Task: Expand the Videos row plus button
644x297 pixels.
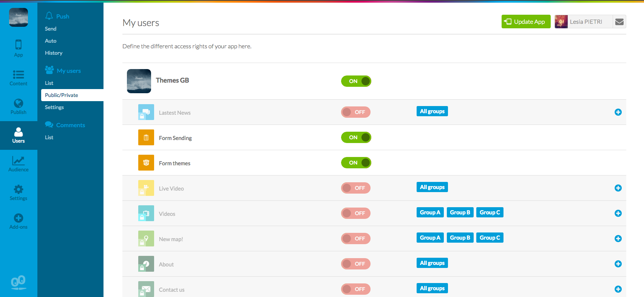Action: [x=618, y=213]
